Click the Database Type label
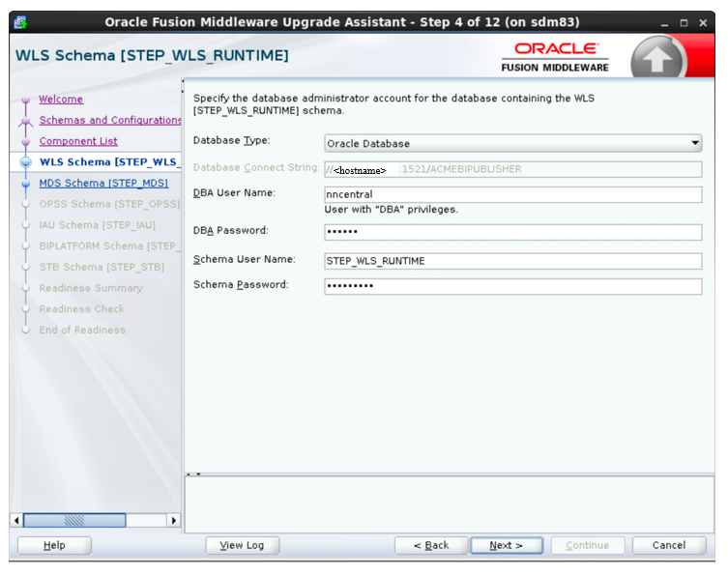728x576 pixels. 231,141
